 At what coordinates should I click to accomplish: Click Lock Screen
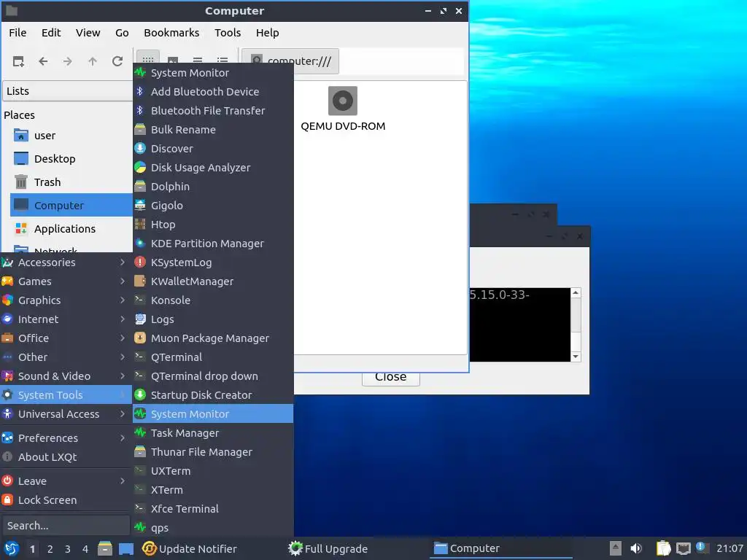click(66, 500)
